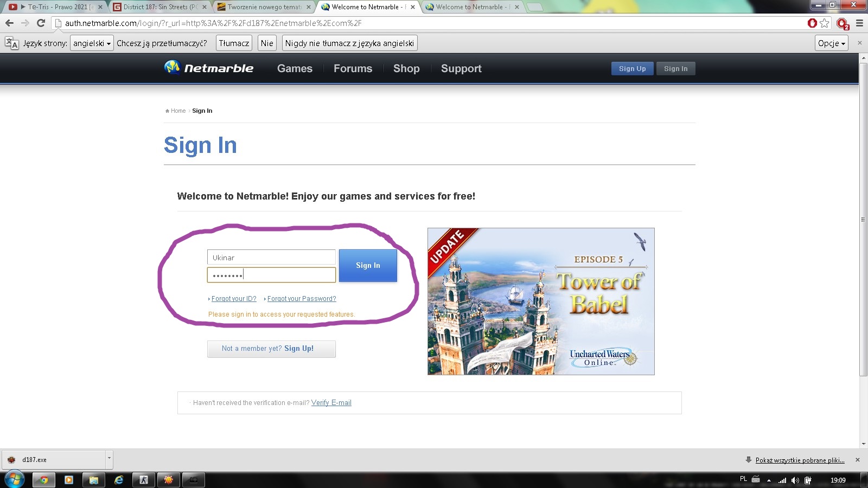Click the Sign In button in the header
868x488 pixels.
pos(676,69)
